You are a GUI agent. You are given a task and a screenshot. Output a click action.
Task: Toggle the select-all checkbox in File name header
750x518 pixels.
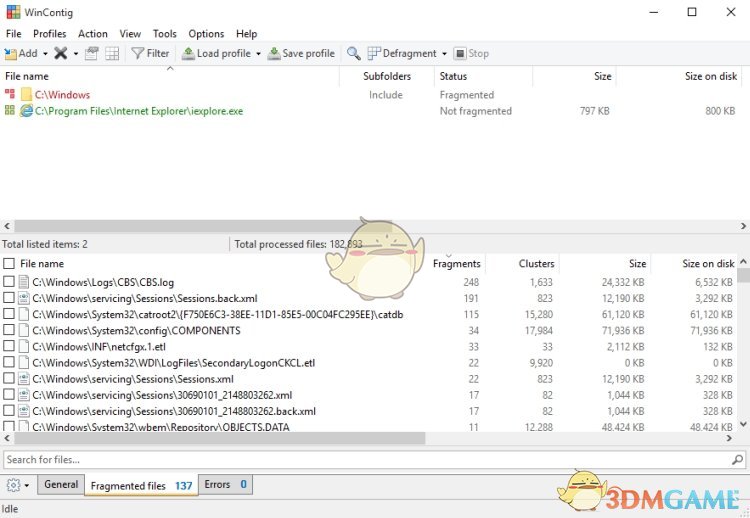click(x=9, y=264)
